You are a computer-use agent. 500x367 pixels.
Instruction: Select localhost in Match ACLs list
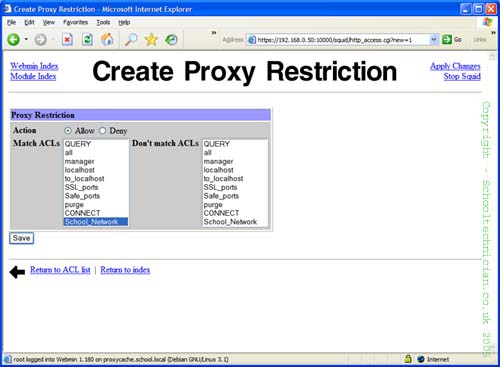pyautogui.click(x=96, y=170)
